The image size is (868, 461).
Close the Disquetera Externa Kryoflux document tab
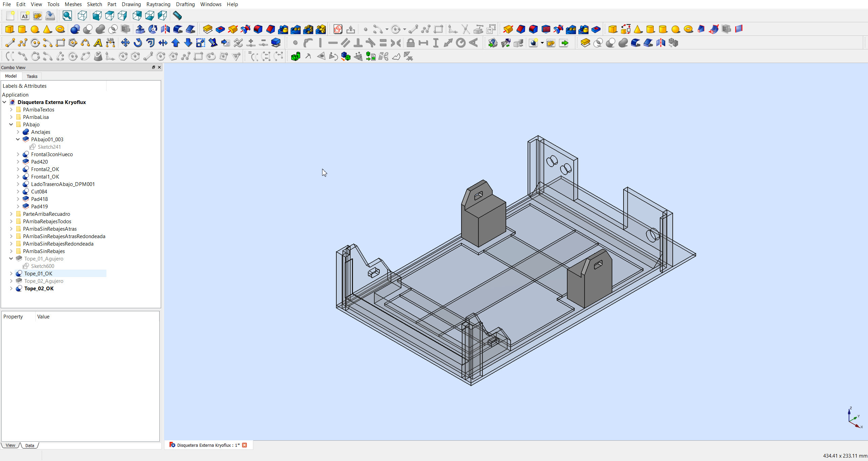tap(244, 445)
